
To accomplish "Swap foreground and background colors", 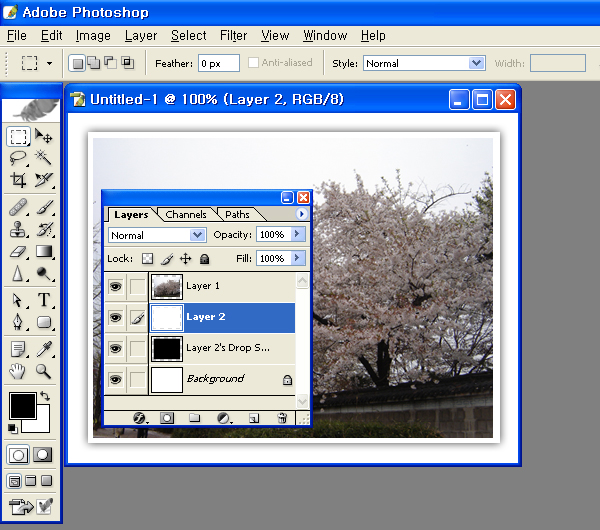I will pos(45,396).
